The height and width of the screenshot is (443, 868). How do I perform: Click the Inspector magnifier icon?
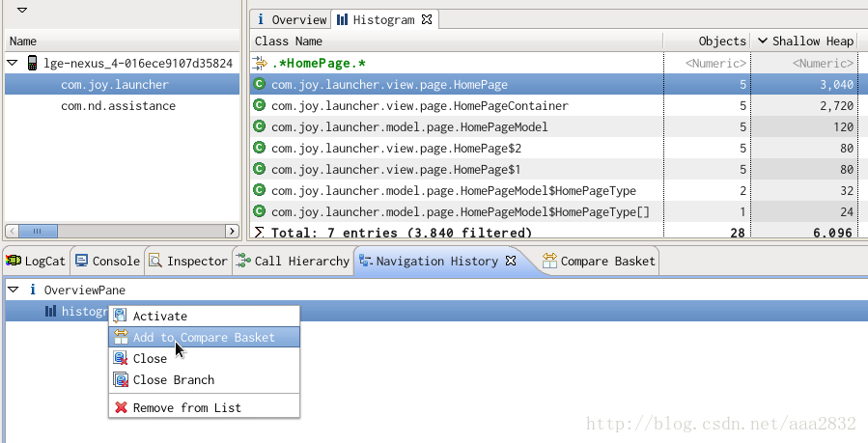tap(155, 261)
